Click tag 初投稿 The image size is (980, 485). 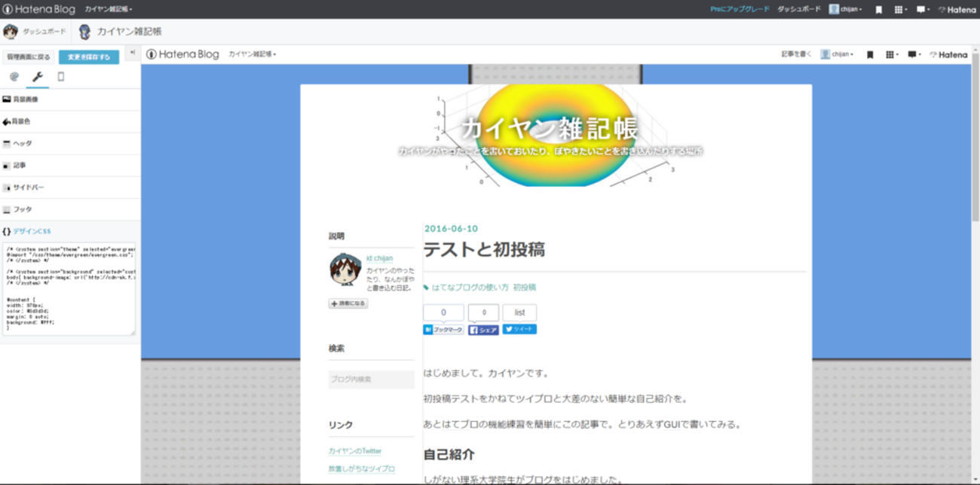tap(525, 288)
